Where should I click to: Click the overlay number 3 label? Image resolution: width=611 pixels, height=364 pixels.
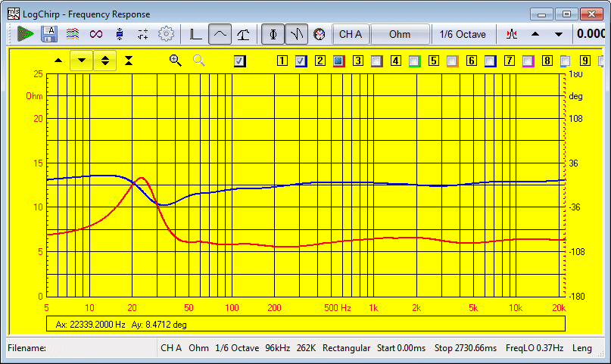point(357,61)
